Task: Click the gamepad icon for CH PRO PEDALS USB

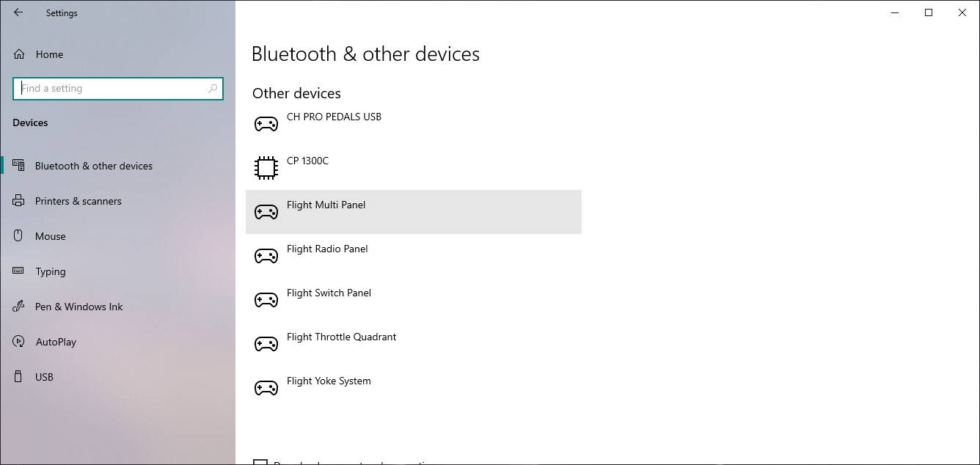Action: 266,124
